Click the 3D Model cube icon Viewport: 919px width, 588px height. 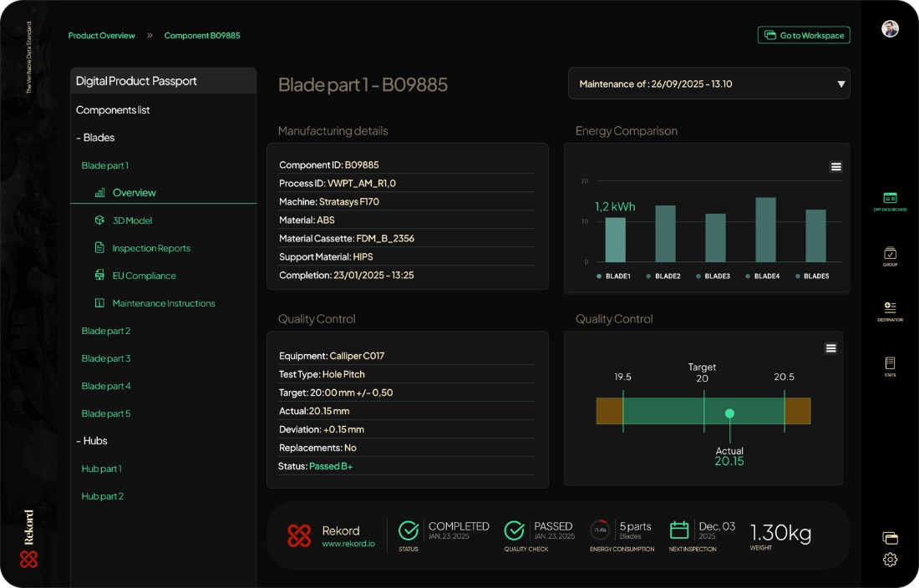[99, 220]
